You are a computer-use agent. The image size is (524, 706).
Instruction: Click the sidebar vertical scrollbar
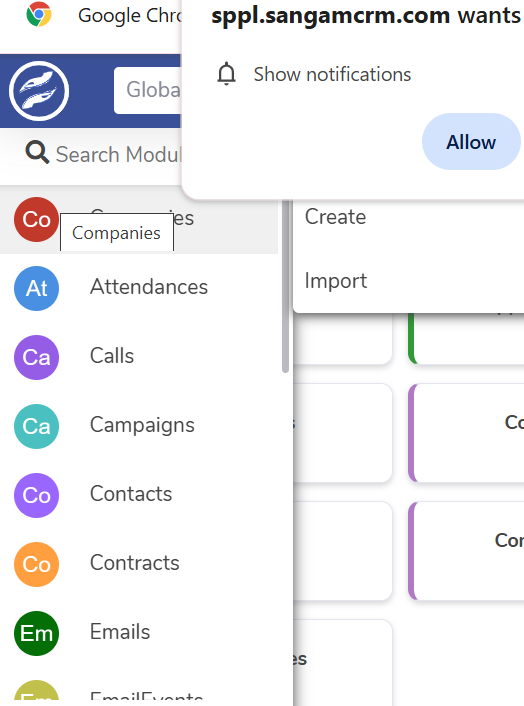click(285, 287)
